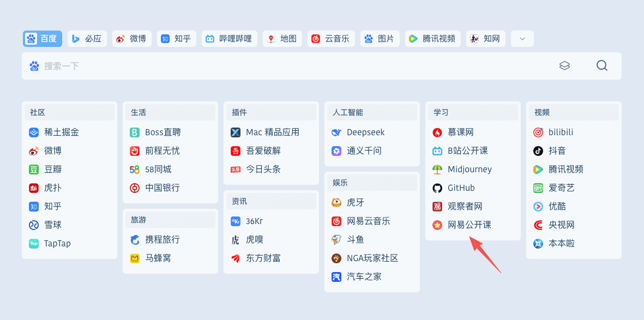Click the 抖音 icon in 视频 list
The width and height of the screenshot is (644, 320).
(x=538, y=151)
